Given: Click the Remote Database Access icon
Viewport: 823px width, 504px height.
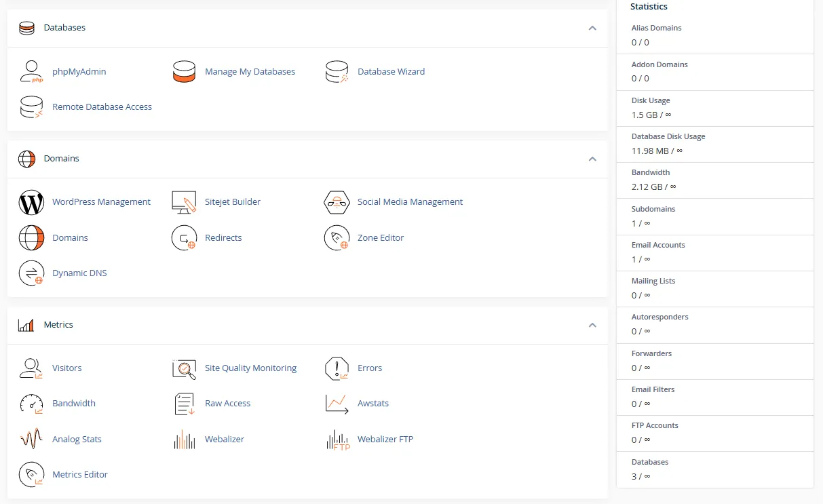Looking at the screenshot, I should pos(31,106).
